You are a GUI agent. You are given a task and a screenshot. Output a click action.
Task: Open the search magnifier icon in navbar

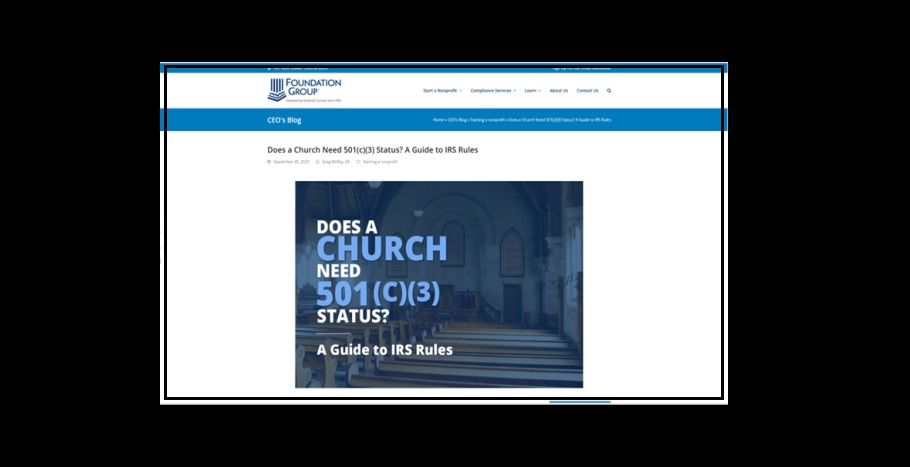coord(609,91)
